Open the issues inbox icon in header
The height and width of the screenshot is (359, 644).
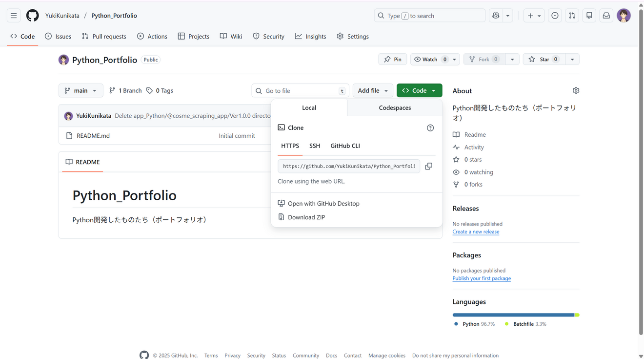(555, 16)
